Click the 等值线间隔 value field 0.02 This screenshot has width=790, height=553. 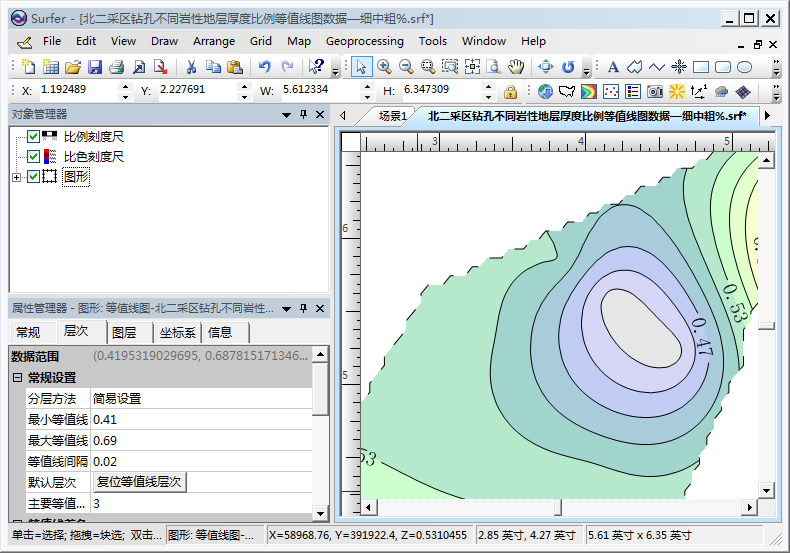pyautogui.click(x=202, y=461)
